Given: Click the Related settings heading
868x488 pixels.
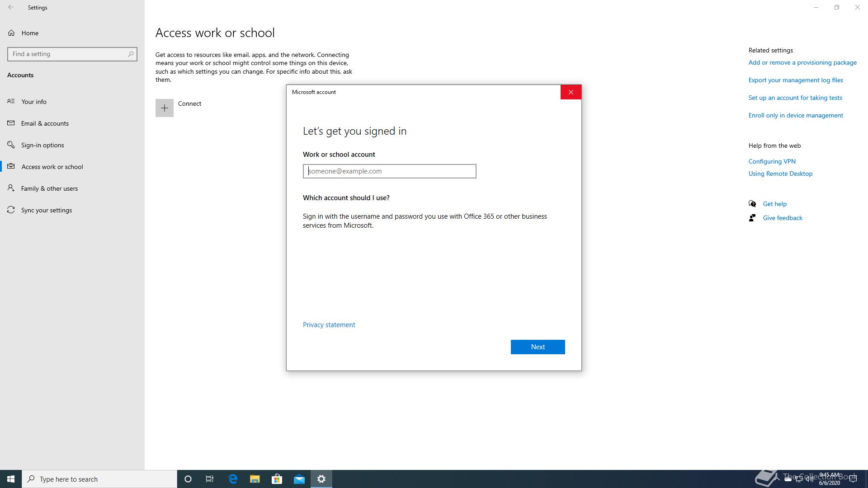Looking at the screenshot, I should [770, 50].
